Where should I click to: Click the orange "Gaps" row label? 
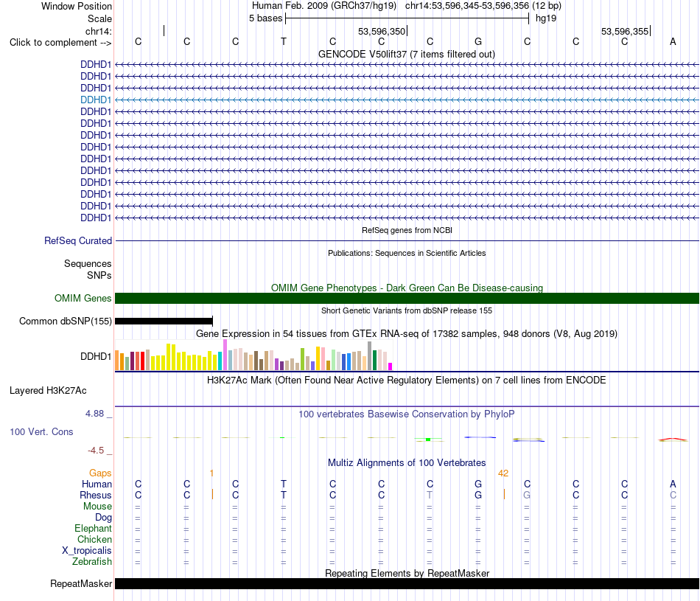tap(100, 473)
